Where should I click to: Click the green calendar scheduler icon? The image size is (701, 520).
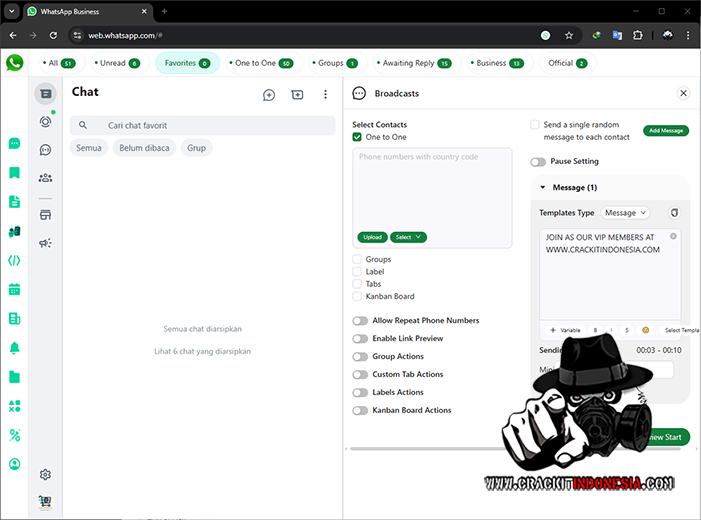[x=14, y=289]
